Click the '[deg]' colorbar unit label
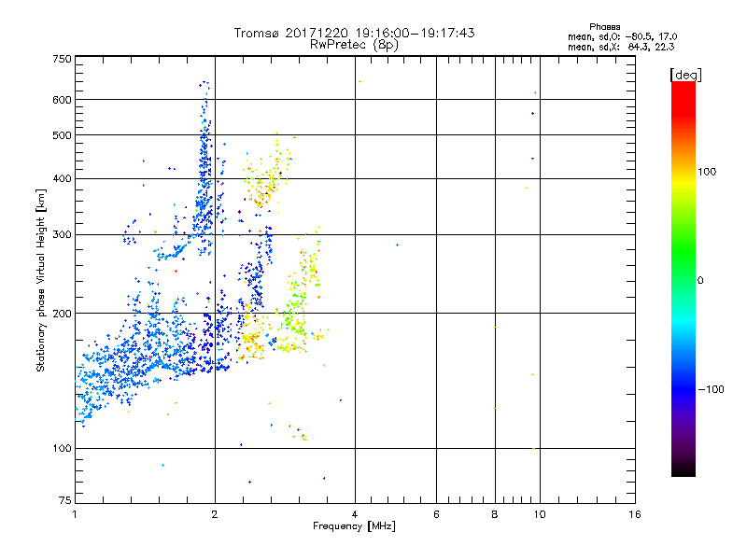747x560 pixels. coord(685,75)
